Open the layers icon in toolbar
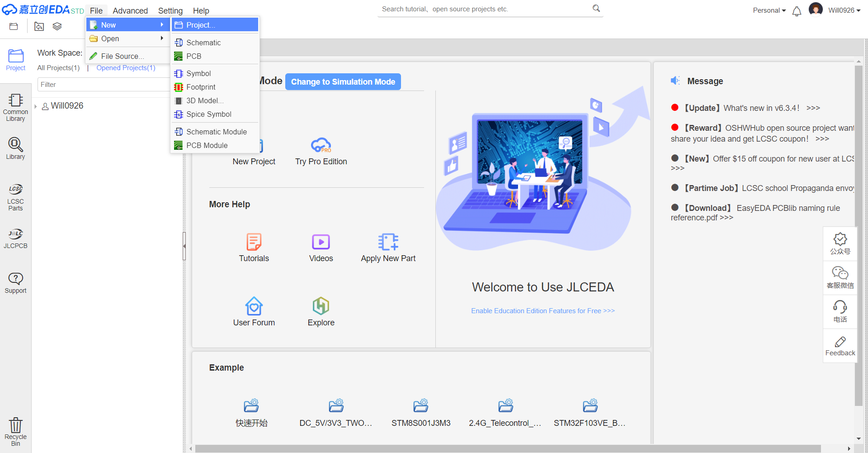 pos(57,27)
